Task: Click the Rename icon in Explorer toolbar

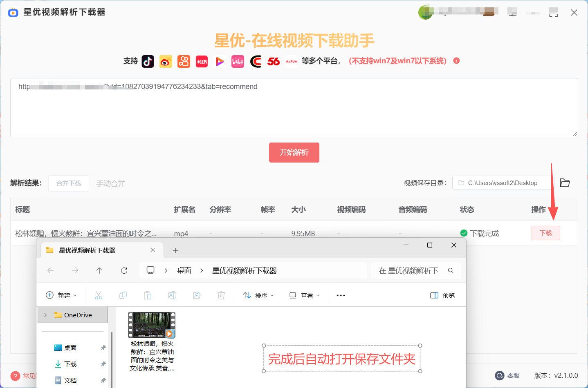Action: point(172,295)
